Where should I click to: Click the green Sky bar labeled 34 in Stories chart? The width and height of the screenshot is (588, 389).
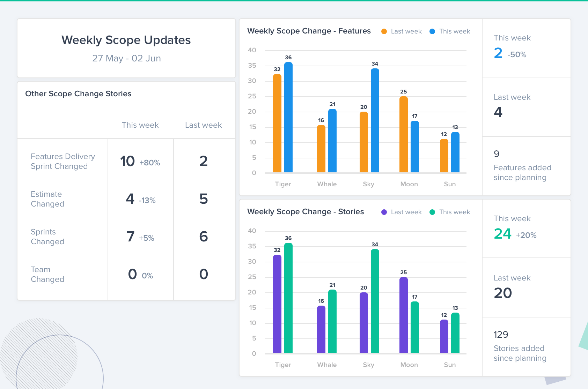coord(375,301)
